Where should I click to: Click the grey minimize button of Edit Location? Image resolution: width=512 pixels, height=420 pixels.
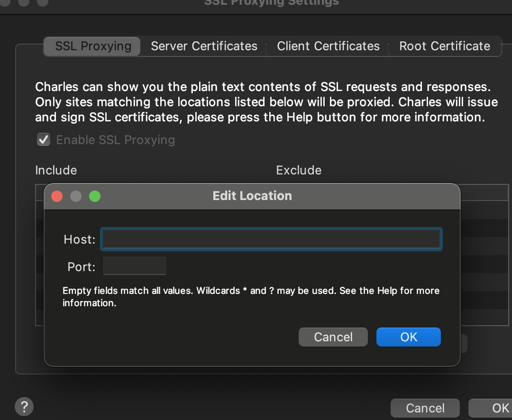point(76,196)
